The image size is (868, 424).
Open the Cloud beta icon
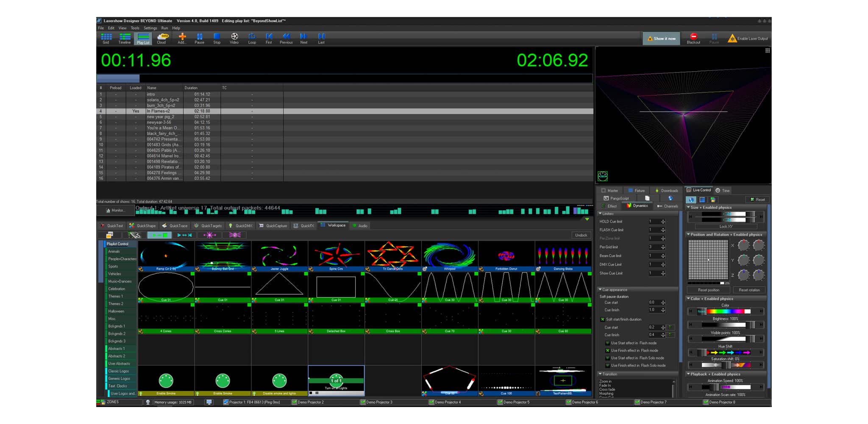pos(162,37)
